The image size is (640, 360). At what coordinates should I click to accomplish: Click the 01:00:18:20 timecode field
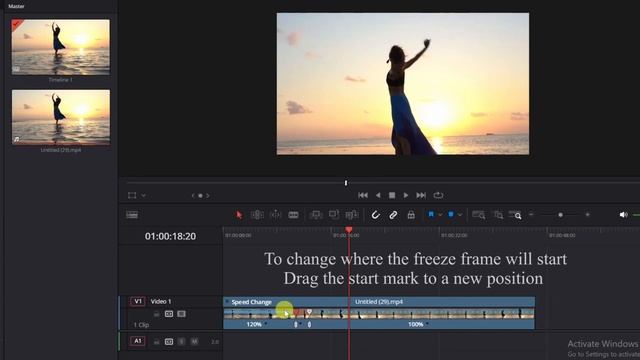pos(170,236)
